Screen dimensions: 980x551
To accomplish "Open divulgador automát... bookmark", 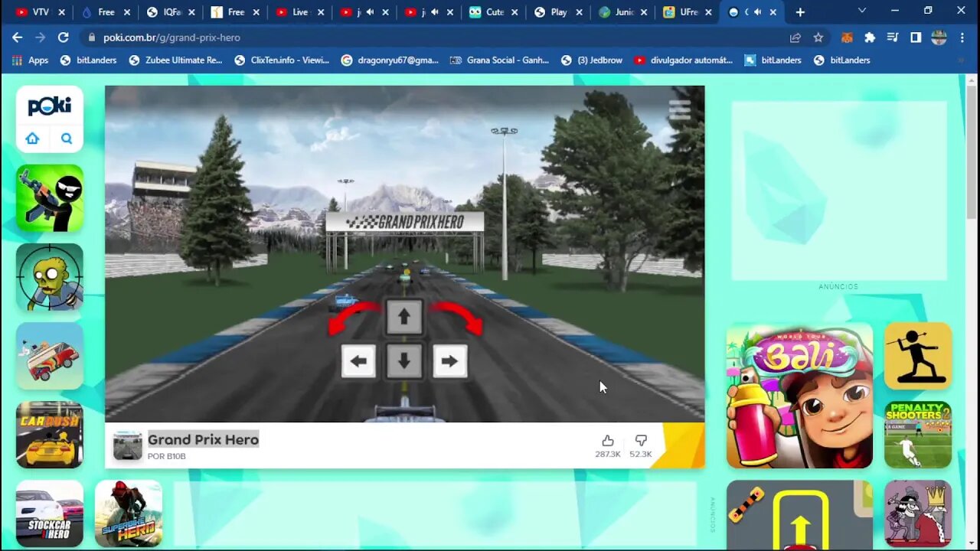I will coord(683,60).
